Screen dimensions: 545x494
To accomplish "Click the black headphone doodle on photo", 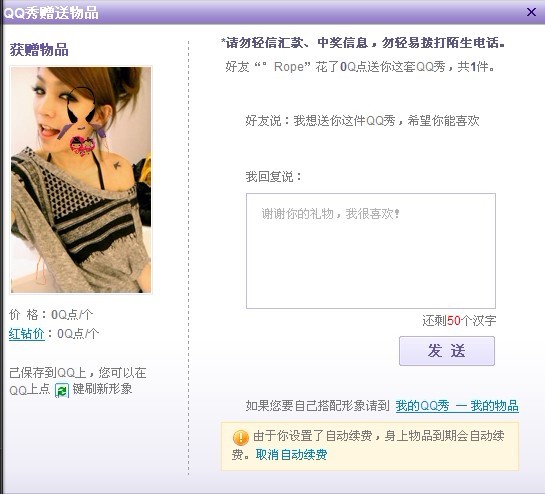I will [x=80, y=106].
